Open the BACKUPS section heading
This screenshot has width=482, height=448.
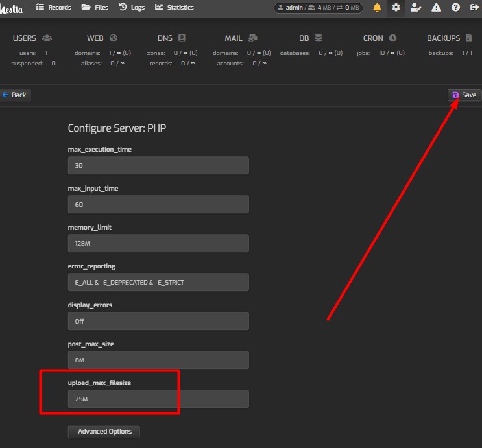(443, 38)
